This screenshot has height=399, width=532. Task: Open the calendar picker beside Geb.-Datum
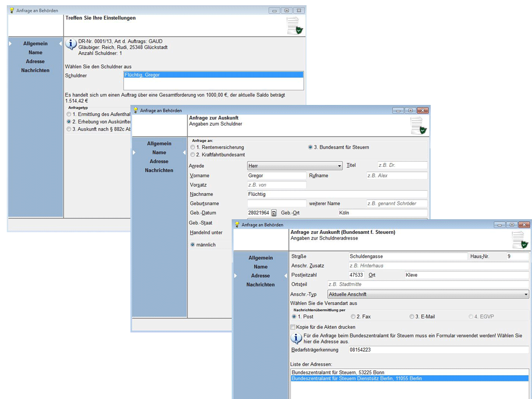point(274,213)
